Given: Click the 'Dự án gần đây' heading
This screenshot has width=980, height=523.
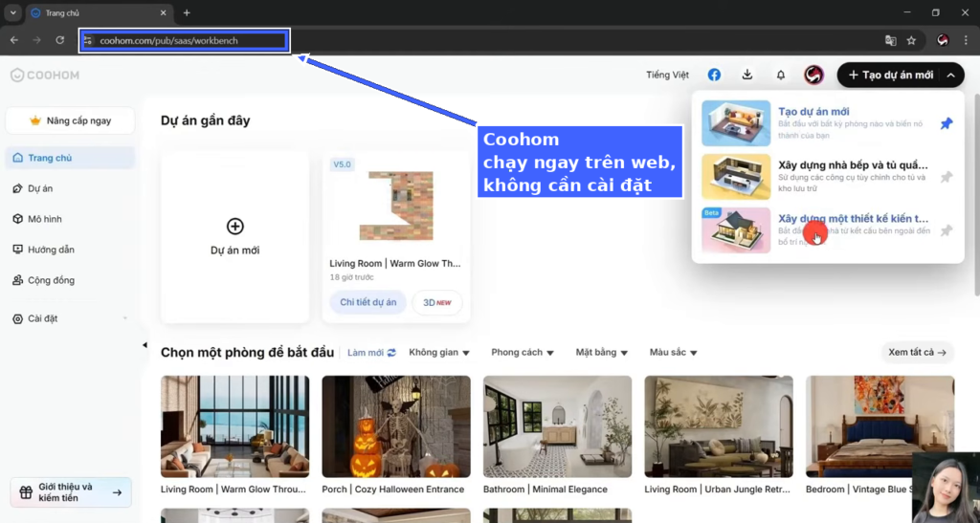Looking at the screenshot, I should tap(205, 120).
